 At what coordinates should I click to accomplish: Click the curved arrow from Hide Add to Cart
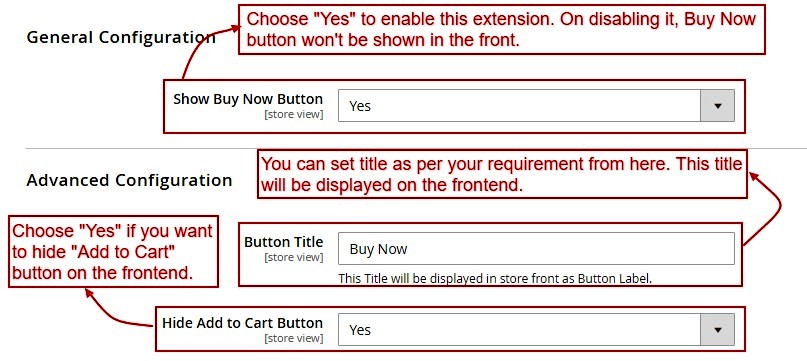(118, 309)
